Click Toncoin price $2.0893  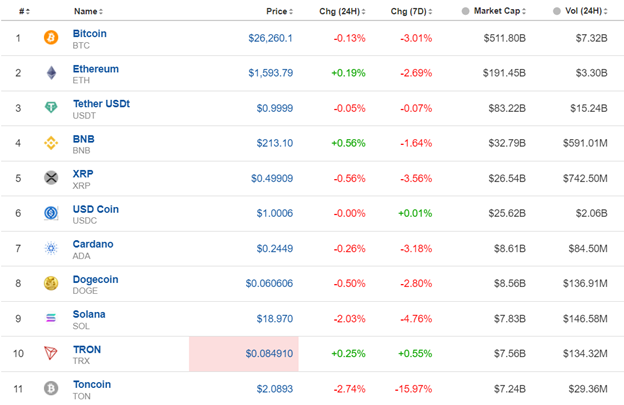coord(275,389)
